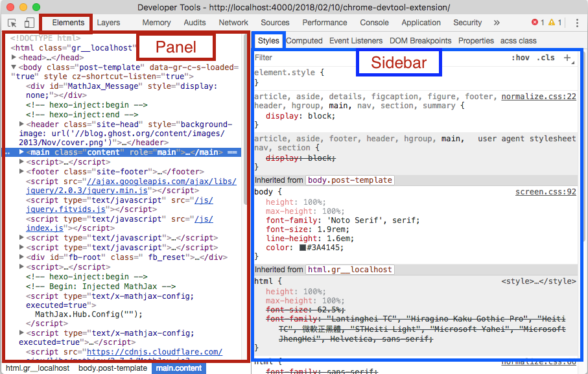Toggle the .cls class editor
Screen dimensions: 588x374
[x=546, y=58]
